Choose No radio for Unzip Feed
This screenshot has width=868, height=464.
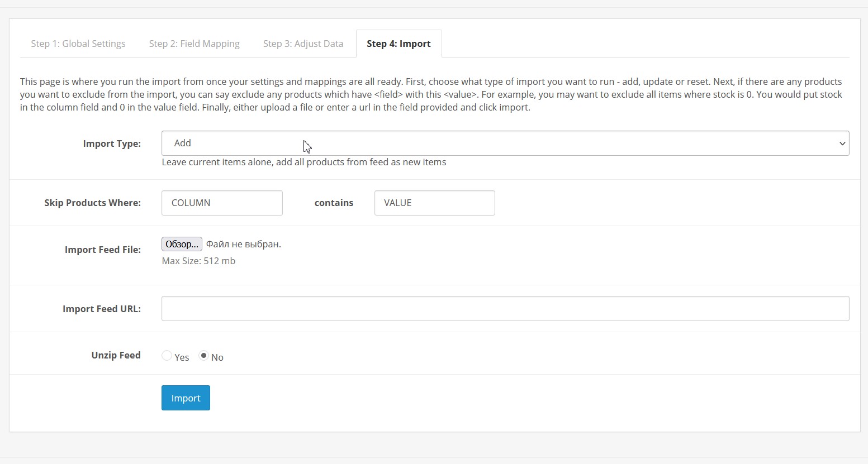pyautogui.click(x=204, y=356)
